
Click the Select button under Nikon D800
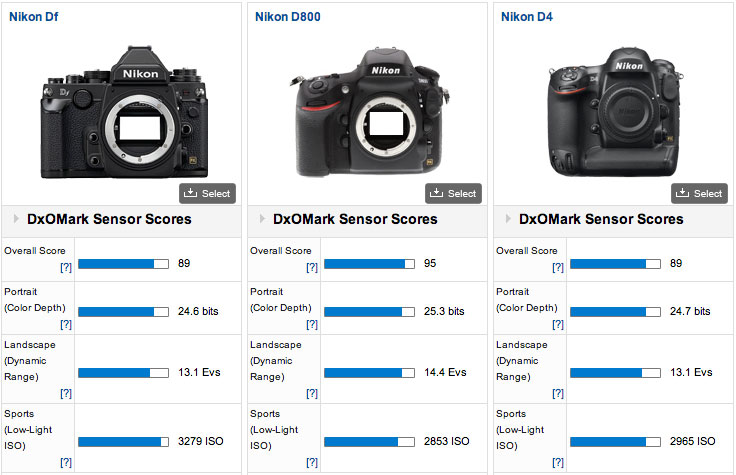[453, 193]
